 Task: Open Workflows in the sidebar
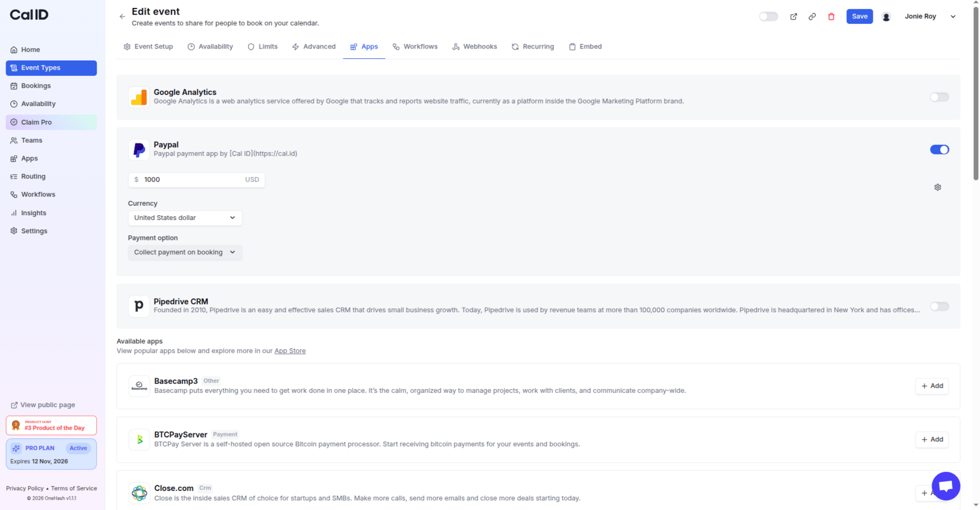tap(51, 194)
